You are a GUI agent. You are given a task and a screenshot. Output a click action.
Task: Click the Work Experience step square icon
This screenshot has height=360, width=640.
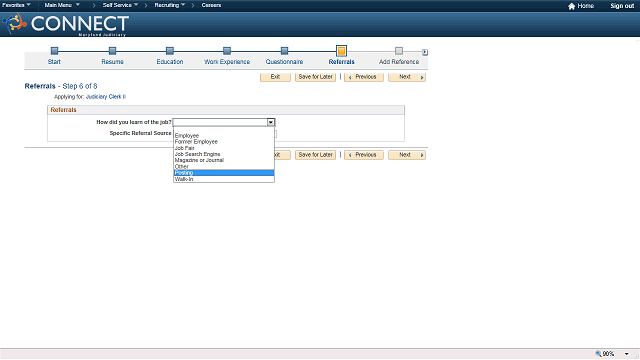click(x=227, y=51)
